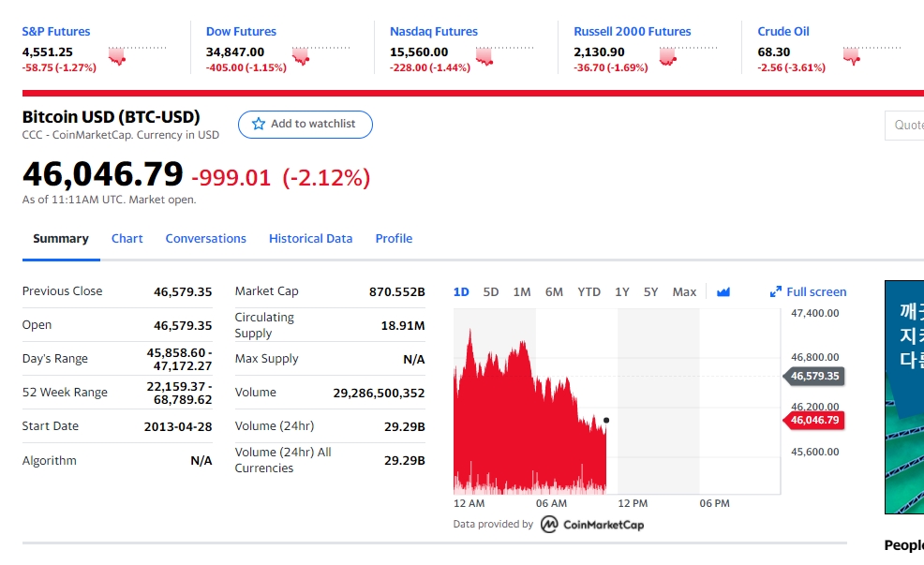The width and height of the screenshot is (924, 565).
Task: Click the -999.01 (-2.12%) price change
Action: [x=280, y=177]
